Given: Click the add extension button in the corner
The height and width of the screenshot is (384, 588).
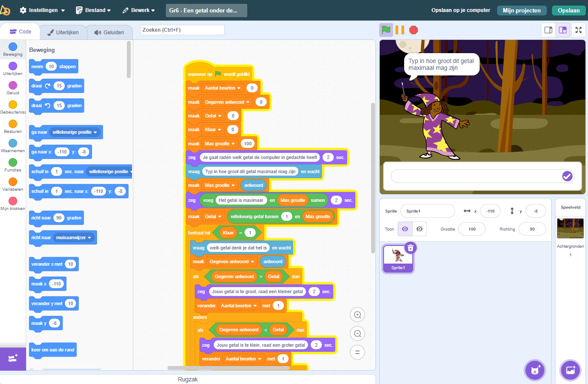Looking at the screenshot, I should pyautogui.click(x=13, y=359).
